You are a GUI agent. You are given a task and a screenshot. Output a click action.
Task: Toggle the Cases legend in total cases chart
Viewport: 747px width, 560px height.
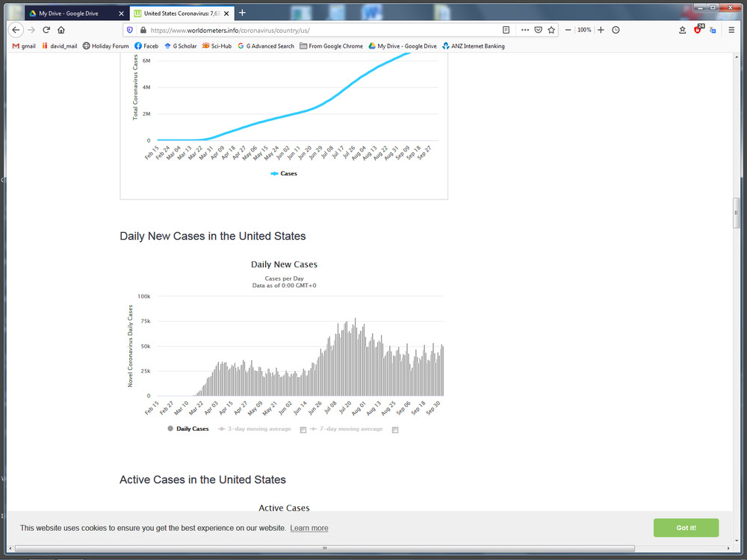[284, 173]
